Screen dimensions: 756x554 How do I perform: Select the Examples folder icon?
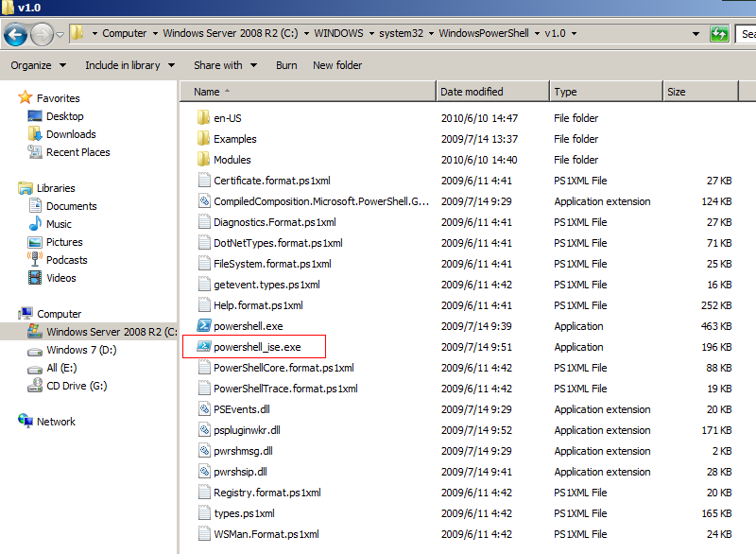pyautogui.click(x=204, y=138)
